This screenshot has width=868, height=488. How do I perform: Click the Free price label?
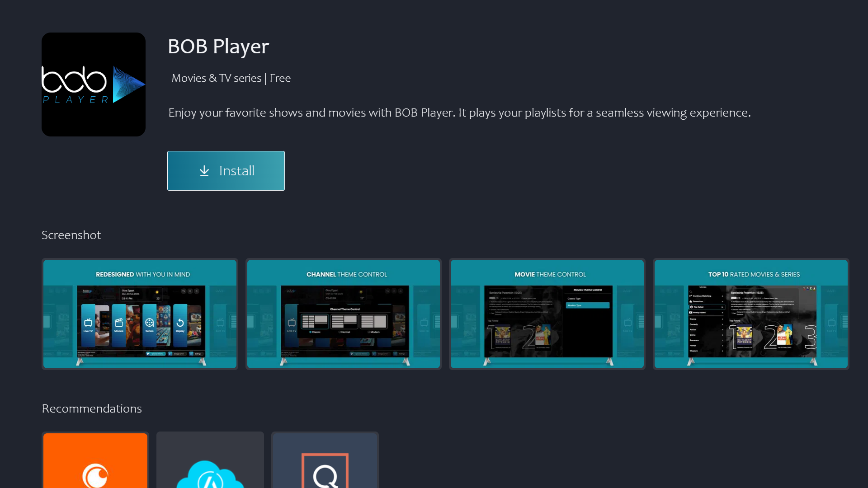pyautogui.click(x=280, y=78)
